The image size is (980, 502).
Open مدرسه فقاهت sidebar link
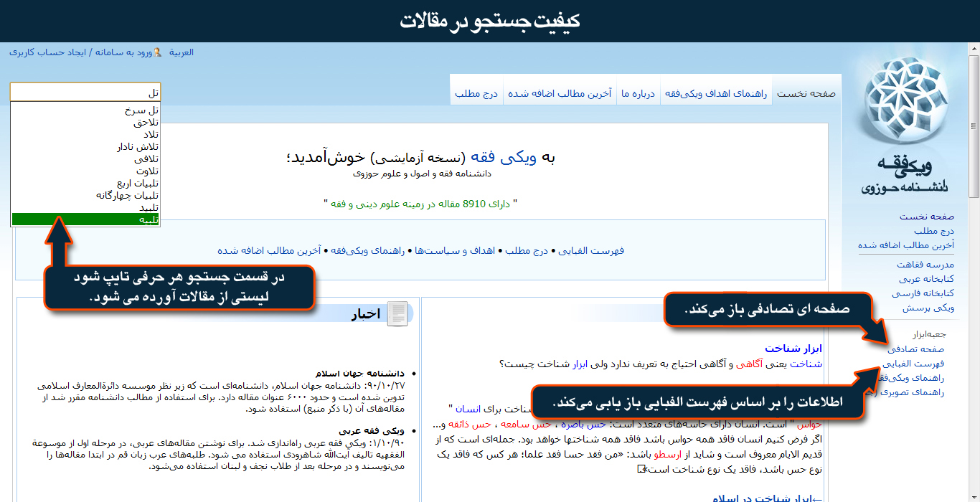[925, 265]
